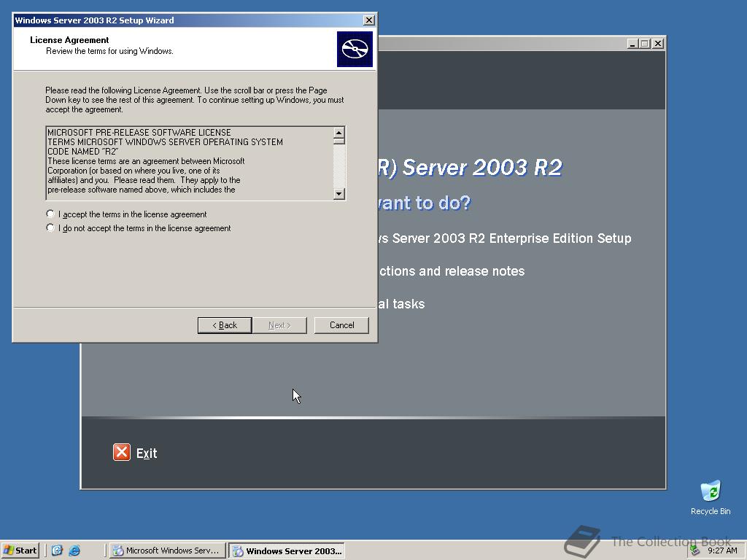The width and height of the screenshot is (747, 560).
Task: Click the MICROSOFT PRE-RELEASE SOFTWARE LICENSE line
Action: pyautogui.click(x=139, y=133)
